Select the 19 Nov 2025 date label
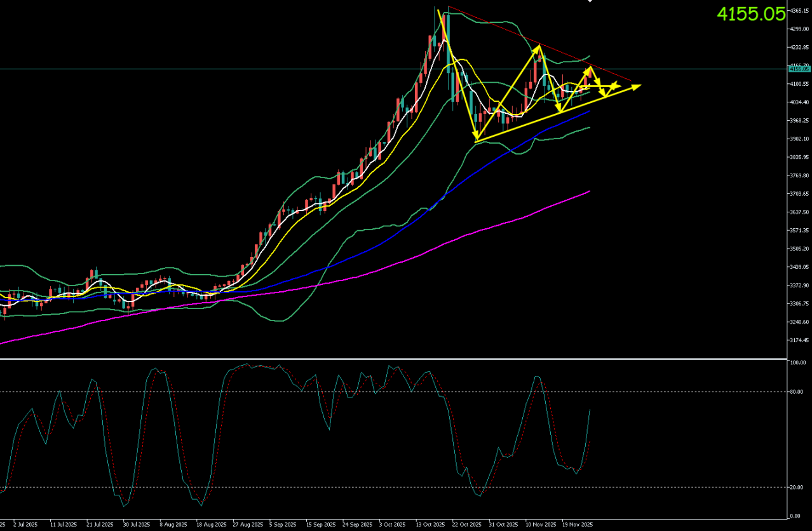 578,525
